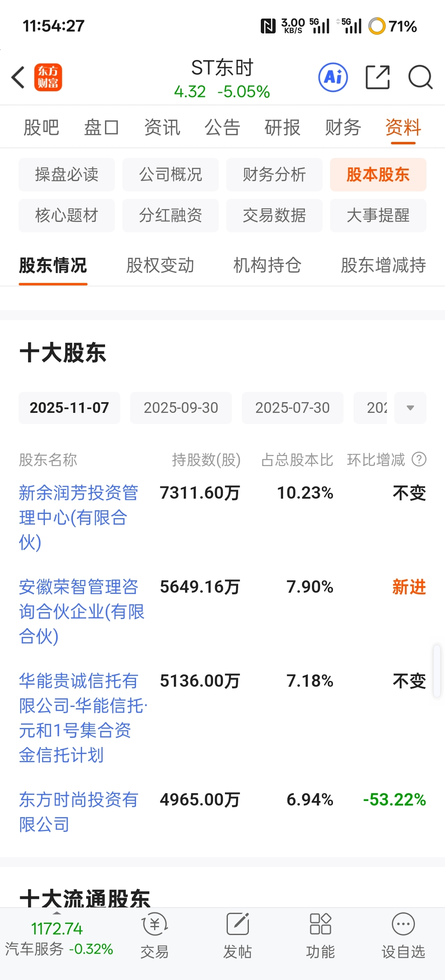Open the AI assistant icon
Screen dimensions: 445x980
[x=333, y=77]
